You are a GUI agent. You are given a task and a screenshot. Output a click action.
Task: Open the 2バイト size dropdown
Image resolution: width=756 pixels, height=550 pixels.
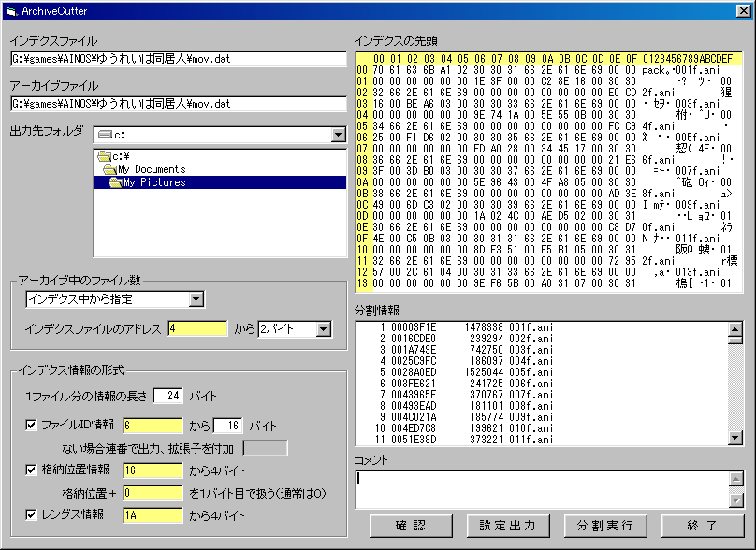(x=323, y=328)
